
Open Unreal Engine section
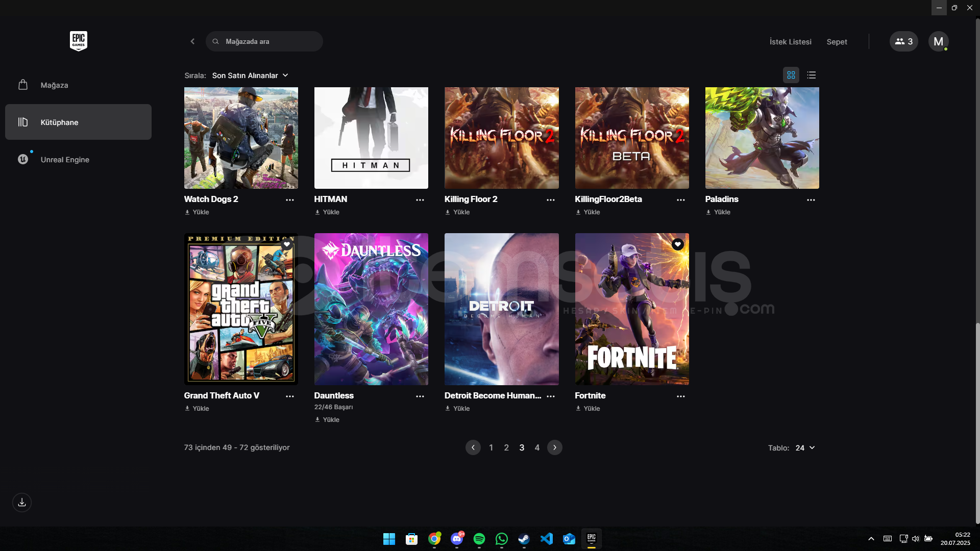78,159
